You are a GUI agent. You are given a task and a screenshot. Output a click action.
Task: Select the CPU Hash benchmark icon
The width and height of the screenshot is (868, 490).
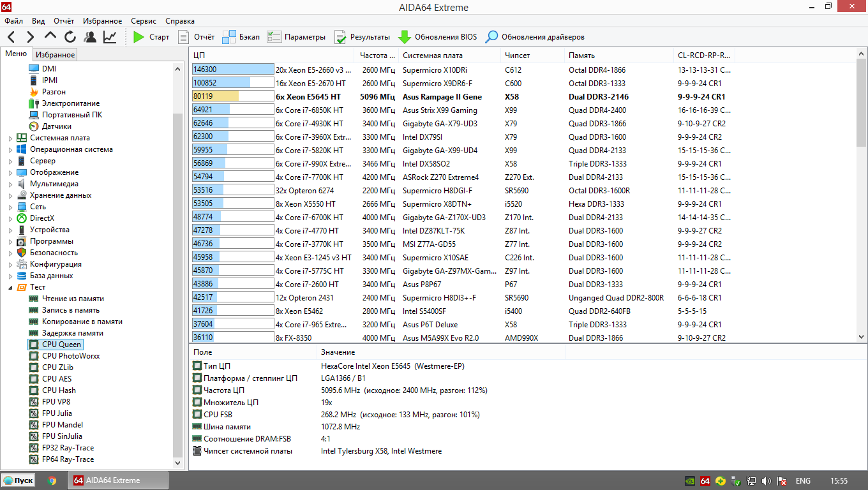(x=34, y=390)
